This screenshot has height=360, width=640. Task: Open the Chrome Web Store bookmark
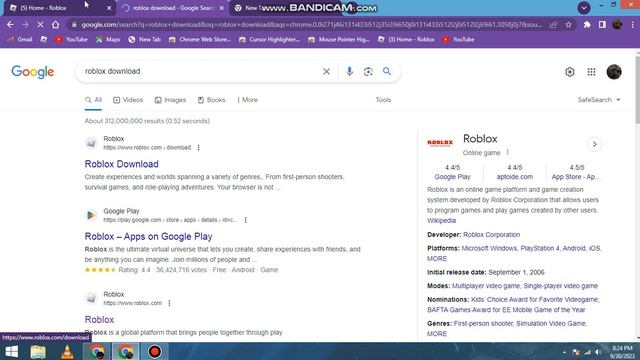pos(200,40)
